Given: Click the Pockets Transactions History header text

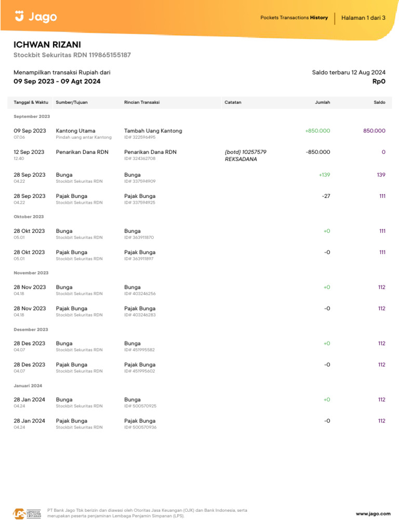Looking at the screenshot, I should (x=294, y=18).
